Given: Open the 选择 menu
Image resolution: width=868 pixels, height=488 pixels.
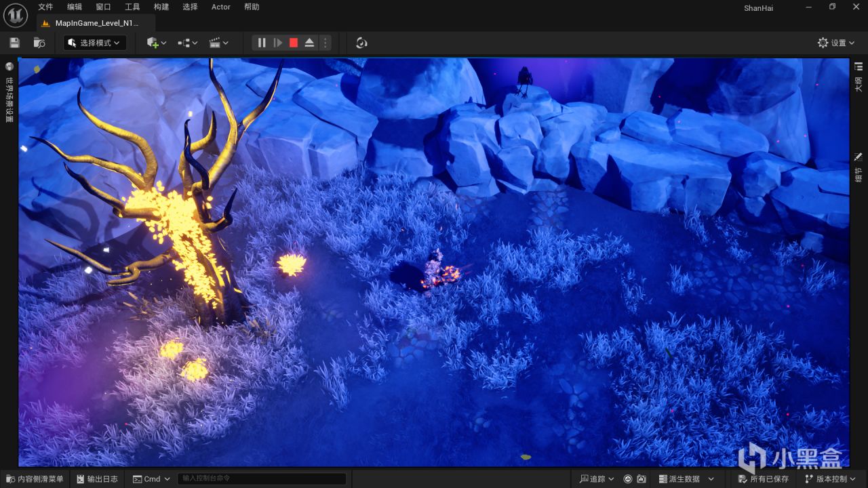Looking at the screenshot, I should (191, 7).
